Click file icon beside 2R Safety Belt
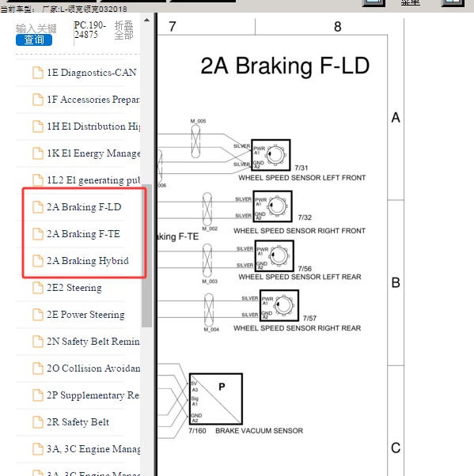 pos(38,422)
